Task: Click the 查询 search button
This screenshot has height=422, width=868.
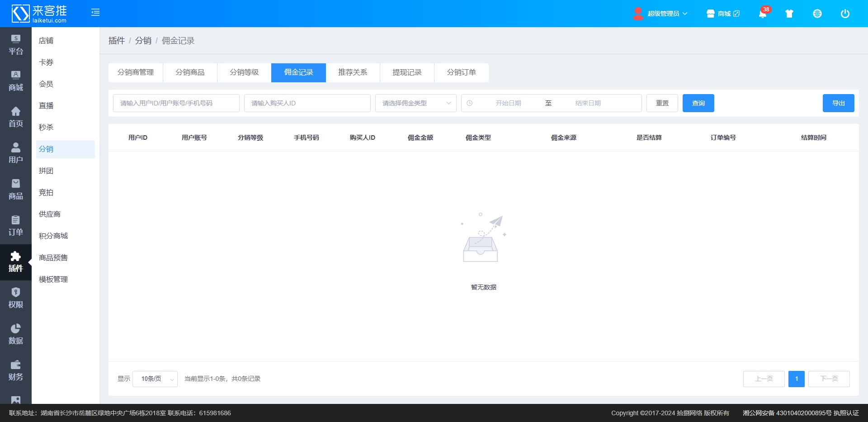Action: point(698,103)
